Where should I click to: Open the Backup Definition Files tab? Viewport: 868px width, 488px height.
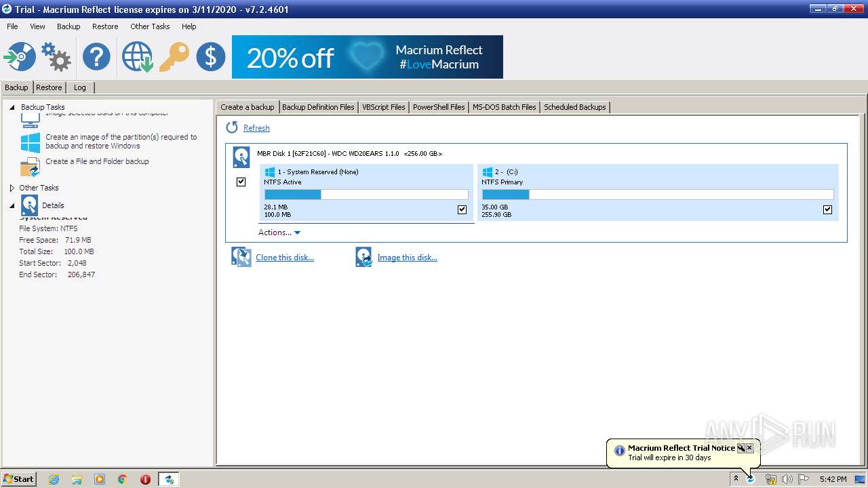[x=318, y=107]
